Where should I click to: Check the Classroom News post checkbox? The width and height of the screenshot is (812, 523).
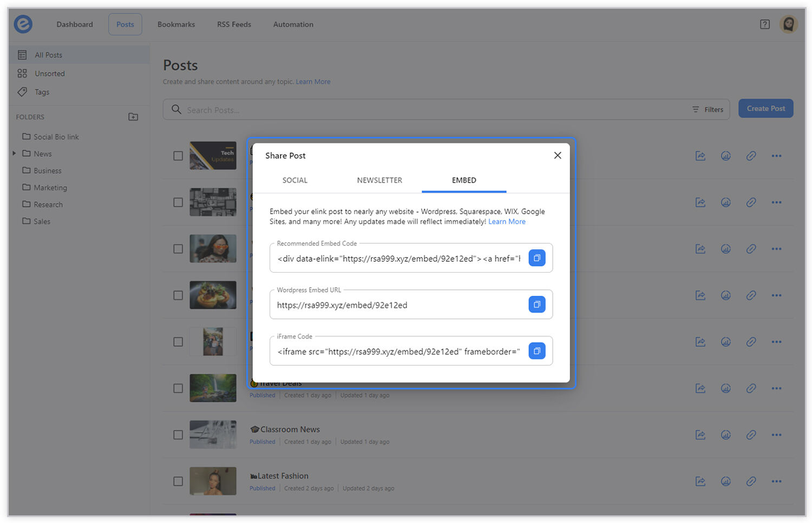pyautogui.click(x=178, y=435)
